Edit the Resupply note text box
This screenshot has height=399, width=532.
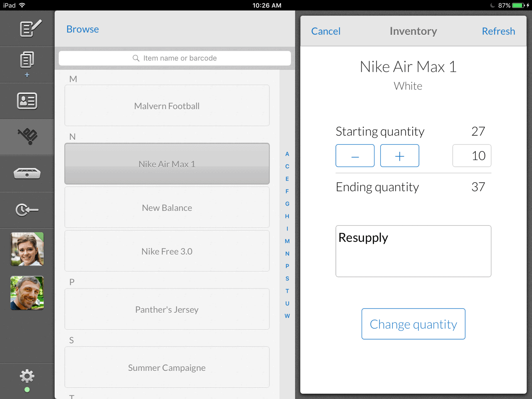point(414,251)
